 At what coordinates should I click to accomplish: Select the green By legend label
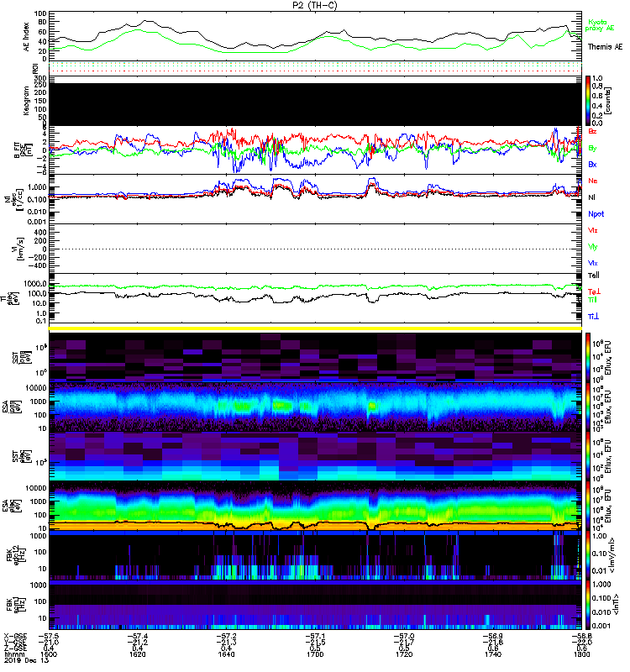pos(592,149)
